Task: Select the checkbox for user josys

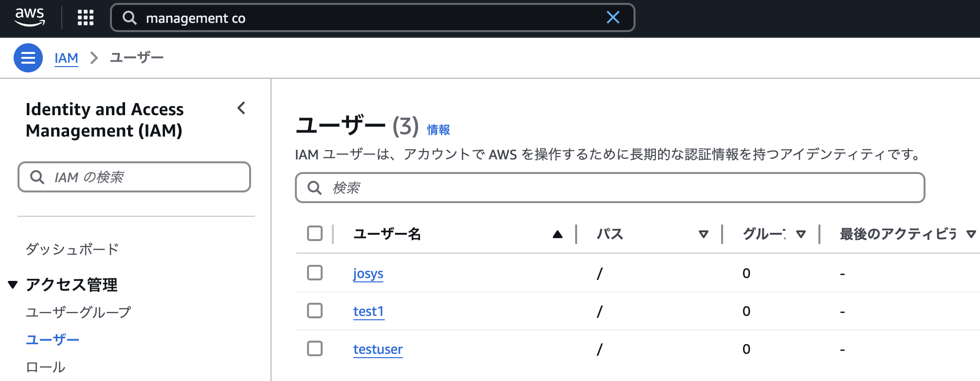Action: (x=315, y=273)
